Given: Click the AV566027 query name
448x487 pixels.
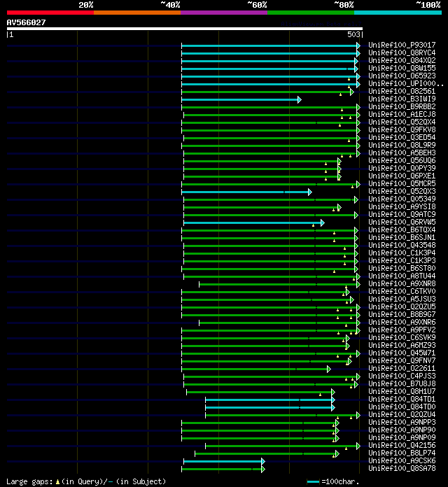Looking at the screenshot, I should (26, 22).
